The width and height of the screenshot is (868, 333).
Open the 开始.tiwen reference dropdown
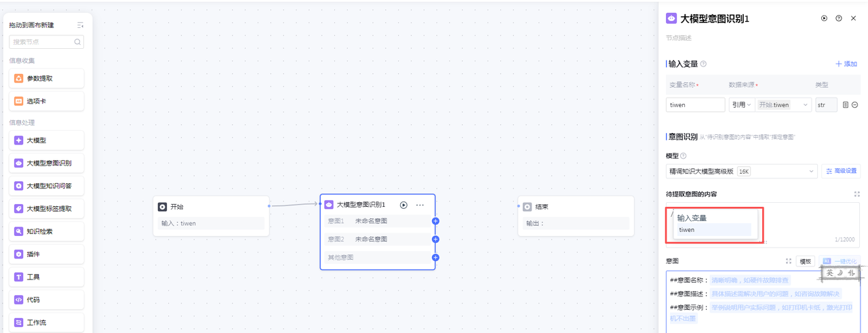pyautogui.click(x=784, y=105)
